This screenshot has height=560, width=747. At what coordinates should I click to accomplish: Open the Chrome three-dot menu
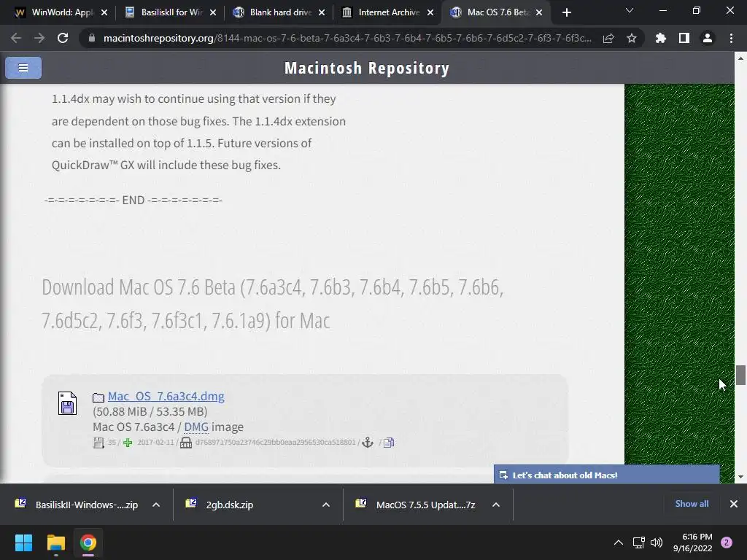731,38
